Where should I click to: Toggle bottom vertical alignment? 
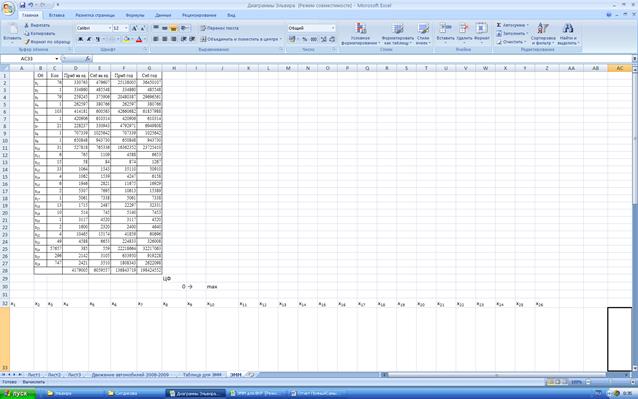click(x=174, y=28)
